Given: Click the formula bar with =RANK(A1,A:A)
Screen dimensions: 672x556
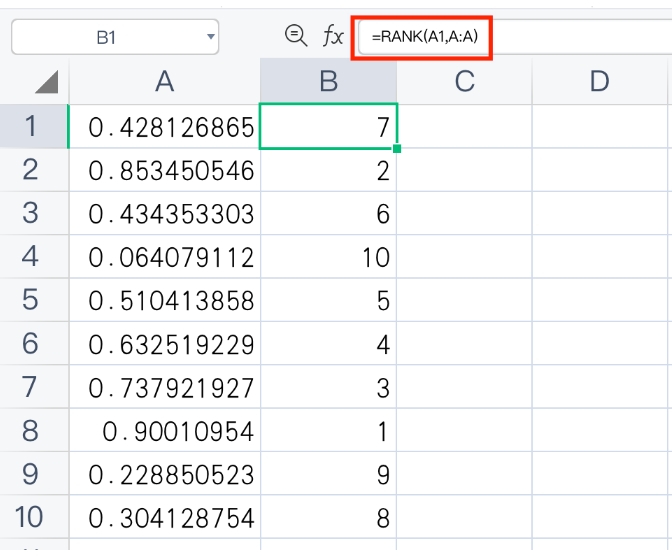Looking at the screenshot, I should pyautogui.click(x=514, y=36).
